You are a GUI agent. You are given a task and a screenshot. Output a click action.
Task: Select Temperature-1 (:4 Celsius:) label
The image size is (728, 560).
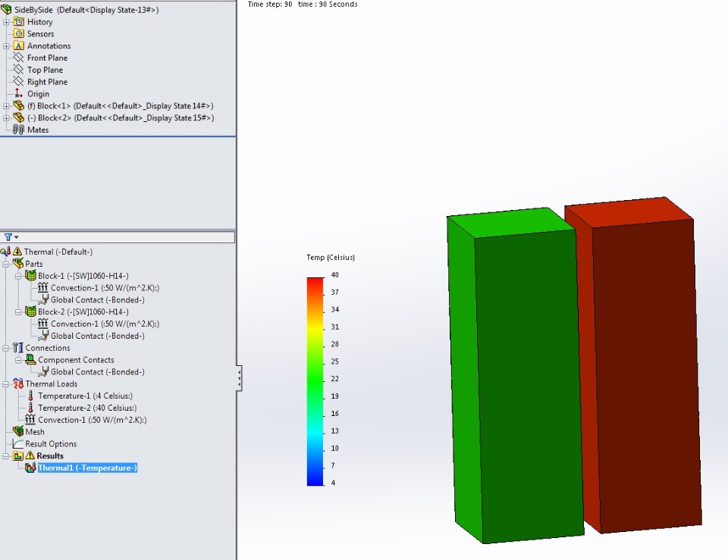coord(86,396)
